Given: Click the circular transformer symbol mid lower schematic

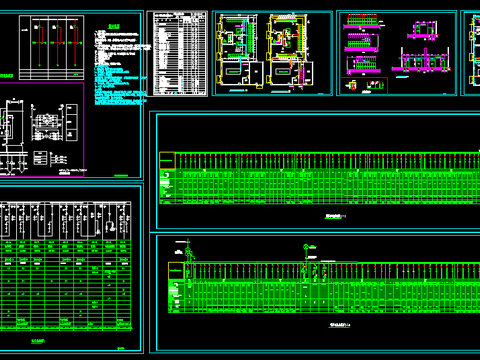Looking at the screenshot, I should pyautogui.click(x=306, y=247).
